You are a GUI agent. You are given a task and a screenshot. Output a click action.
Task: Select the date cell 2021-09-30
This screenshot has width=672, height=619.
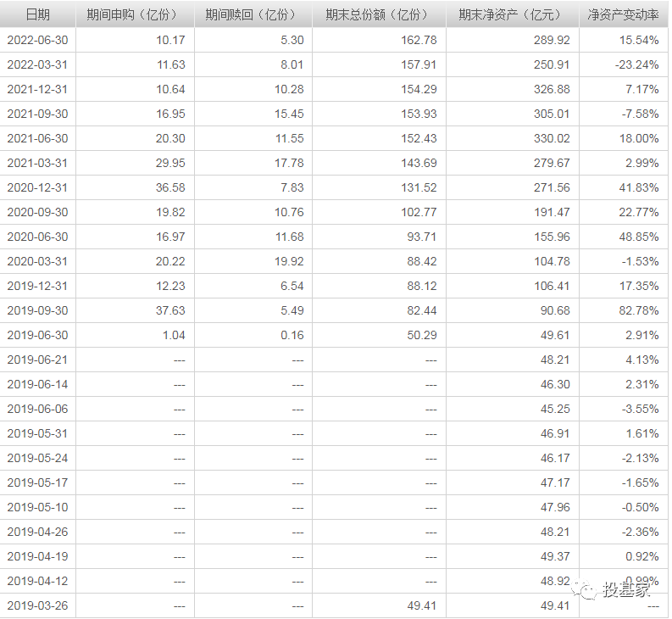coord(38,114)
